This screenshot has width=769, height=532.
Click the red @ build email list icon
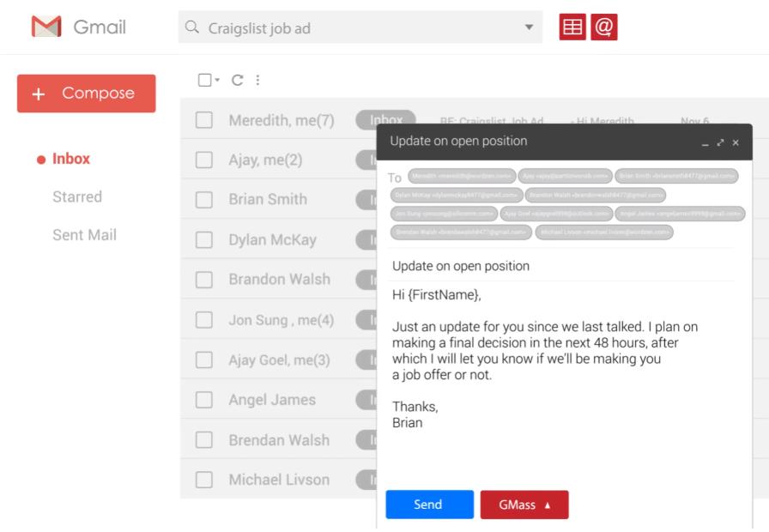604,27
